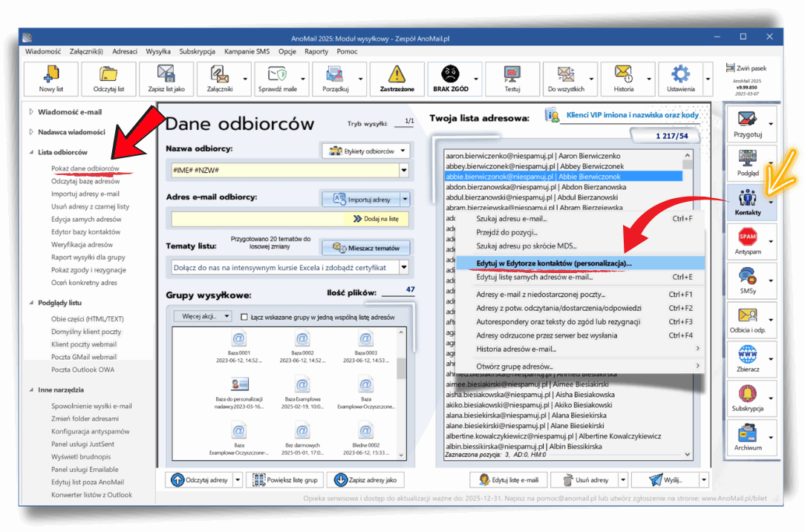The height and width of the screenshot is (532, 805).
Task: Click the Usuń adresy button
Action: (x=585, y=480)
